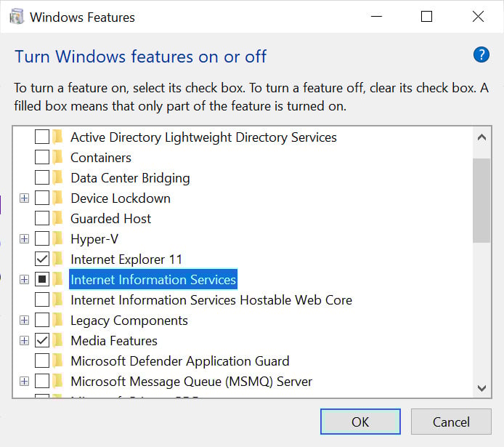The width and height of the screenshot is (504, 447).
Task: Click the feature list scrollbar thumb
Action: point(481,200)
